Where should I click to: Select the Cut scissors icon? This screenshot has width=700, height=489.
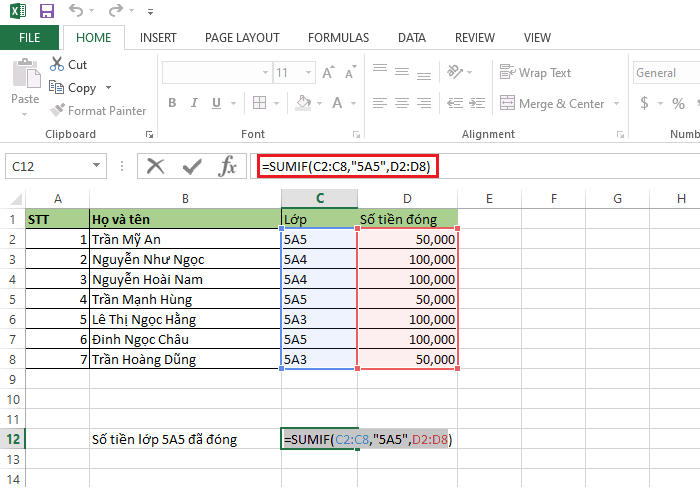(x=57, y=64)
